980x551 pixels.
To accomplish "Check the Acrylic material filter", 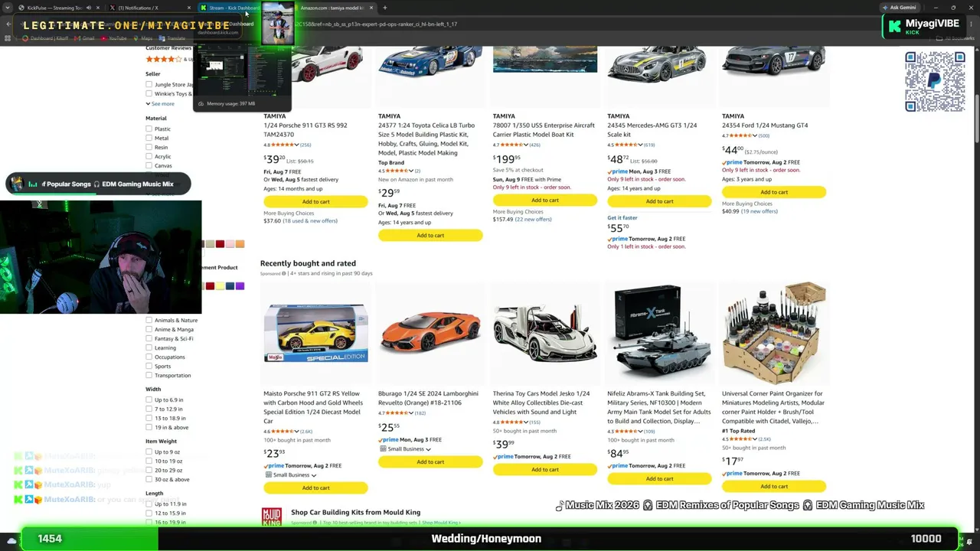I will point(149,156).
